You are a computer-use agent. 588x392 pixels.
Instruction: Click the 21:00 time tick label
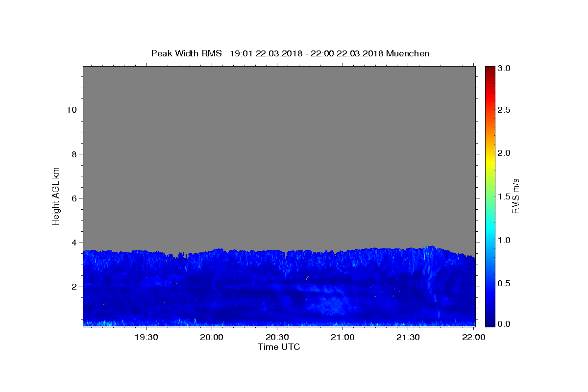[x=343, y=337]
